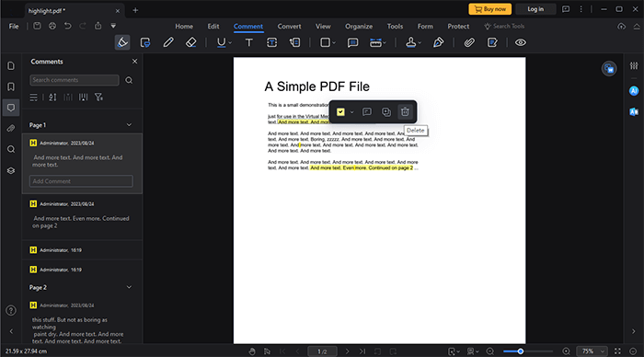The height and width of the screenshot is (357, 644).
Task: Switch to the Home tab
Action: [184, 27]
